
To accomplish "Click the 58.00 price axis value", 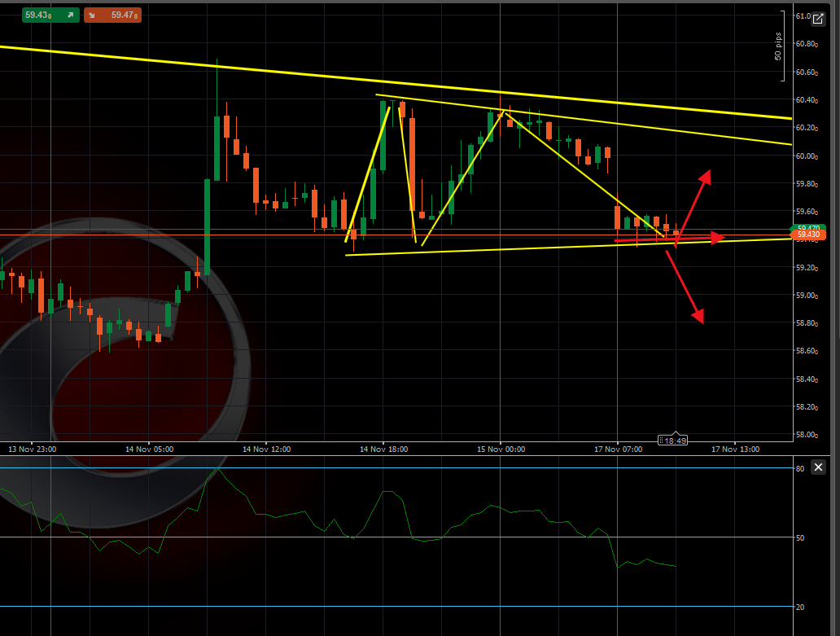I will point(807,435).
